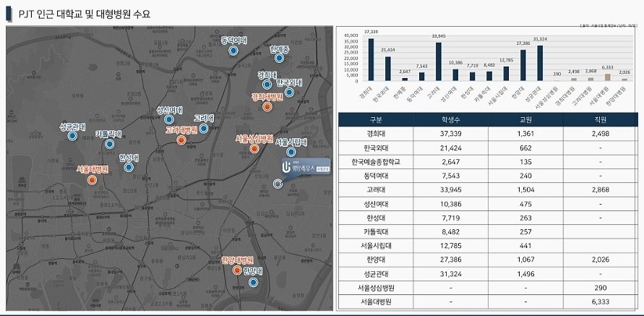The image size is (644, 316).
Task: Click '2,026' in the table's 직원 column
Action: [x=600, y=260]
